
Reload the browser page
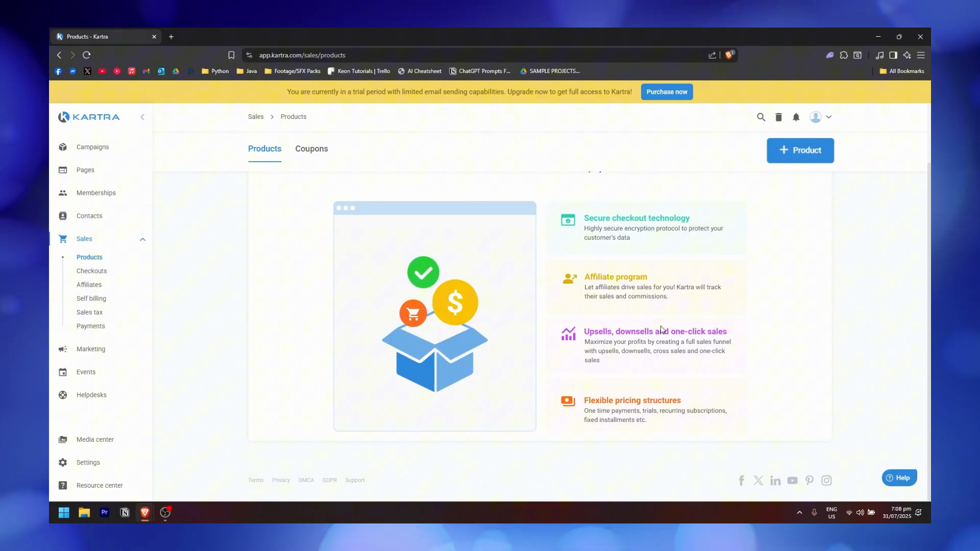(87, 55)
